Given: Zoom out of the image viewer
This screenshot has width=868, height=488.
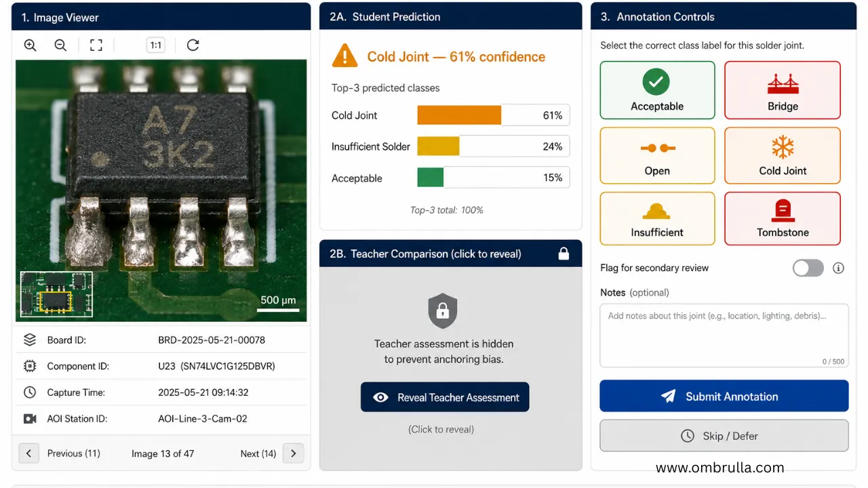Looking at the screenshot, I should 60,45.
